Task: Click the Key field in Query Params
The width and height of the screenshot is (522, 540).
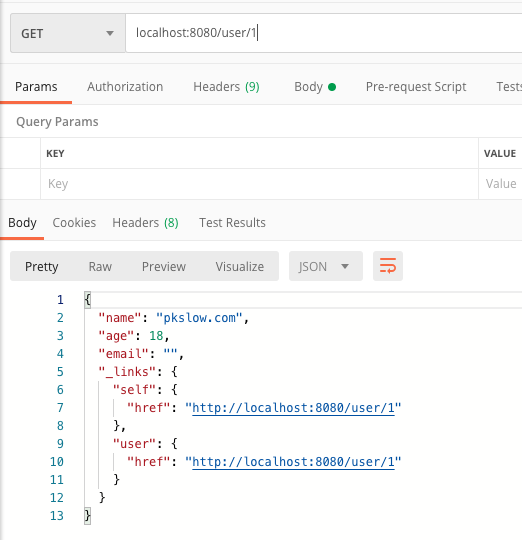Action: [259, 184]
